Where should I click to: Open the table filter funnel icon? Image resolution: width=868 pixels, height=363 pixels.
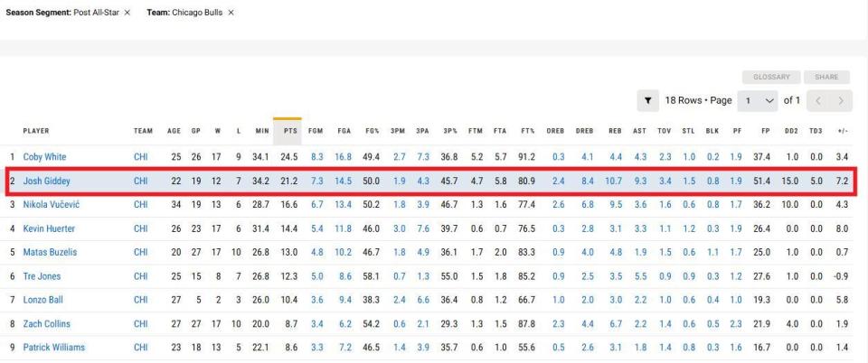pos(649,100)
